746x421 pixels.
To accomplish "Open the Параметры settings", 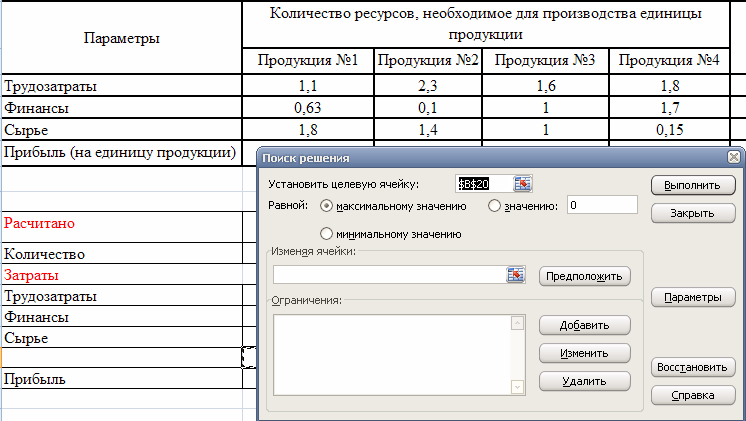I will point(693,297).
